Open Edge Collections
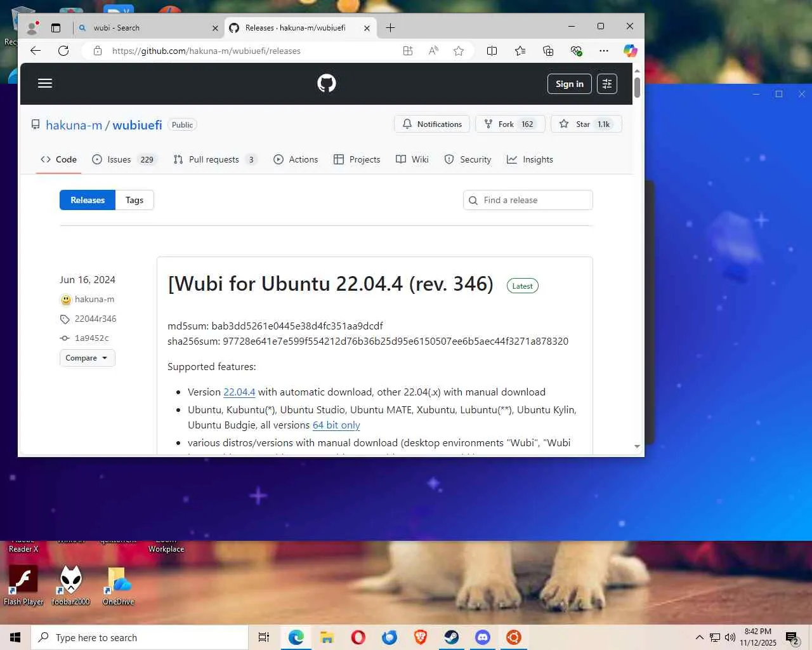The height and width of the screenshot is (650, 812). coord(548,51)
